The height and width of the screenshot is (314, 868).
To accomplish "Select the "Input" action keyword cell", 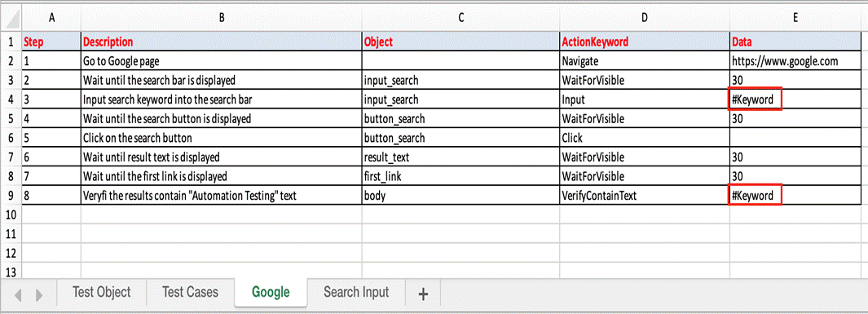I will [x=645, y=100].
